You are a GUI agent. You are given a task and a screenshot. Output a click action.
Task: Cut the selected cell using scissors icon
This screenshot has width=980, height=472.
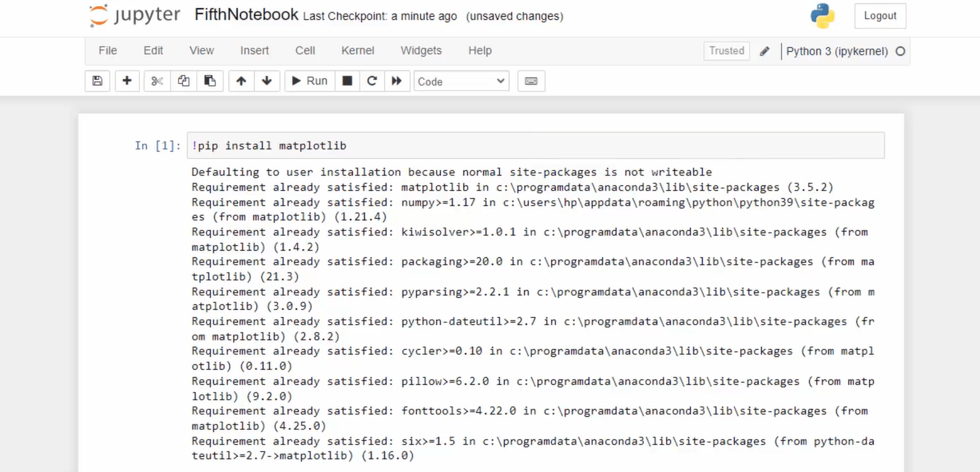157,81
